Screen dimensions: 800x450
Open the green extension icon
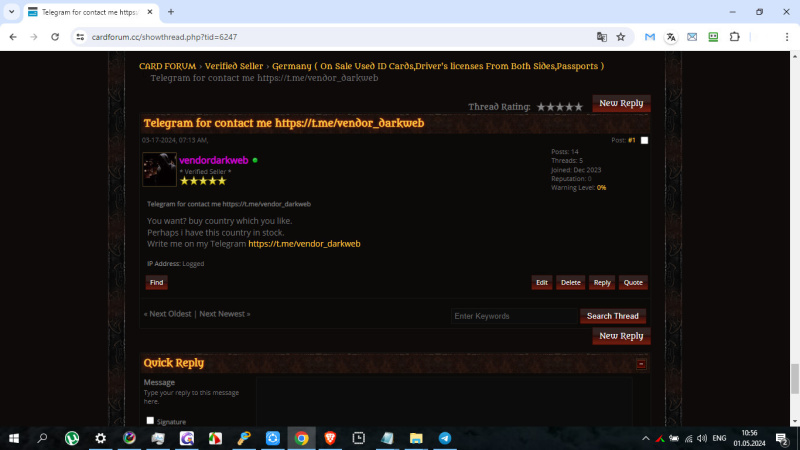pyautogui.click(x=713, y=37)
